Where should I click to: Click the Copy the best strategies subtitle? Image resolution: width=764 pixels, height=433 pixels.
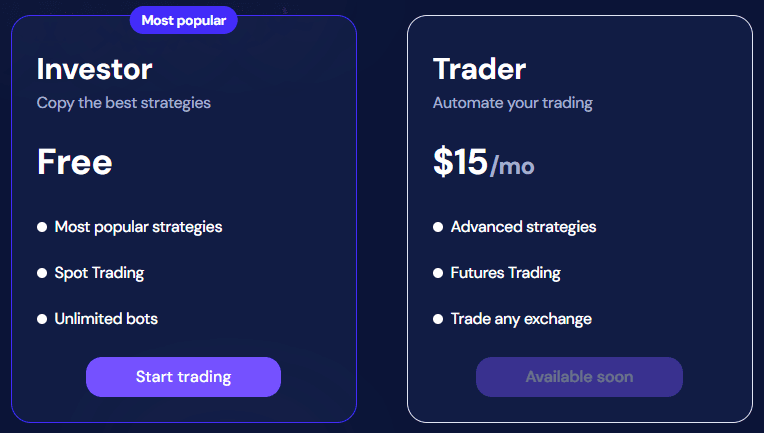click(x=124, y=103)
